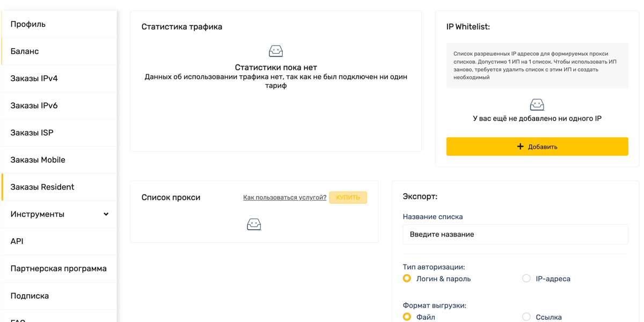
Task: Expand the Инструменты menu chevron
Action: tap(106, 214)
